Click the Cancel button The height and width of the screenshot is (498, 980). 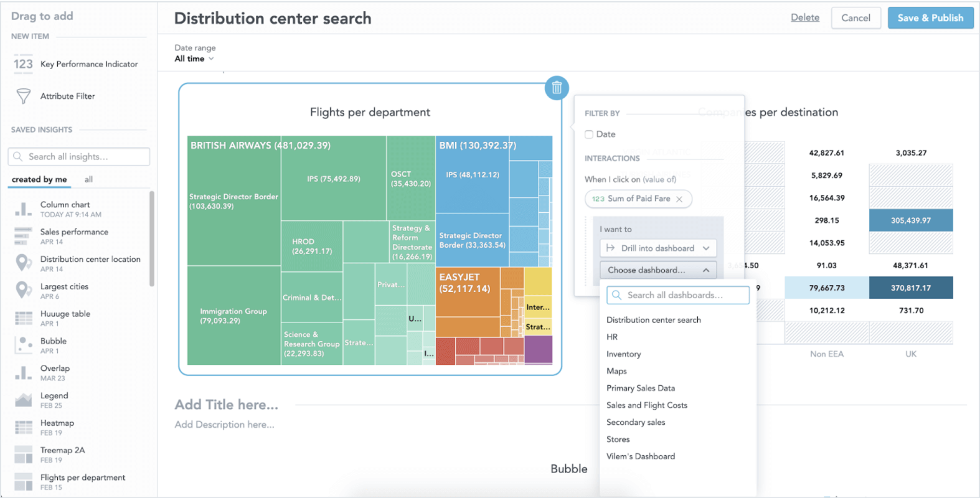click(855, 18)
